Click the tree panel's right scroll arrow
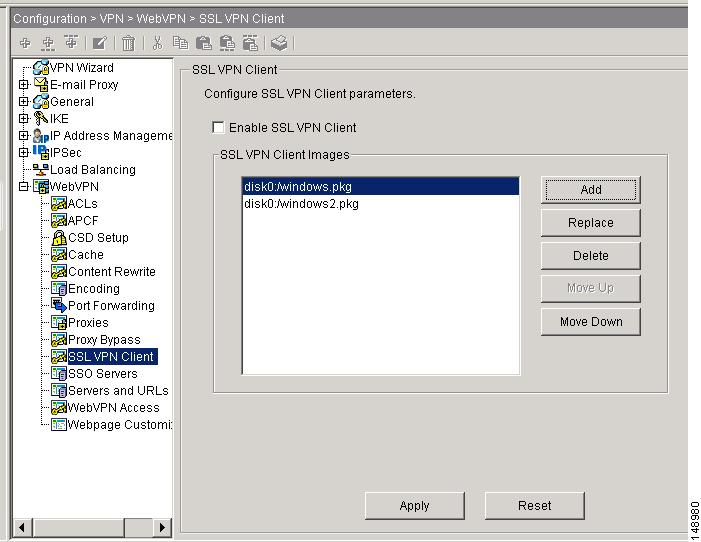 [162, 526]
